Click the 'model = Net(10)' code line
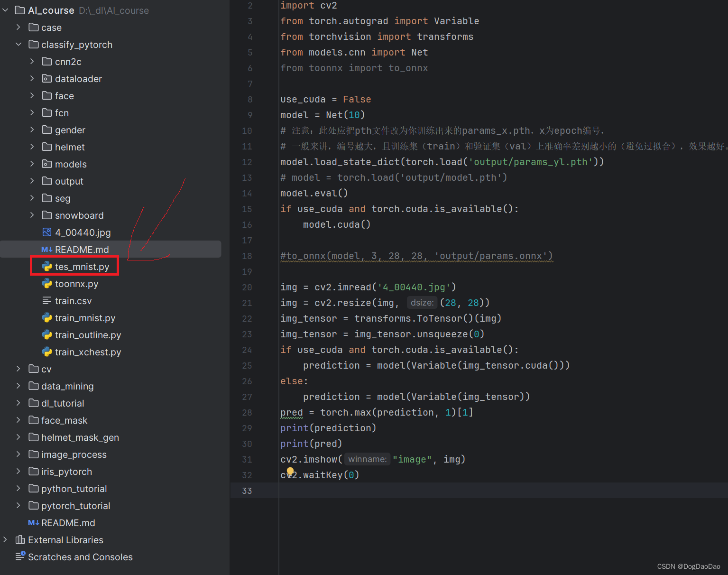 click(x=323, y=115)
